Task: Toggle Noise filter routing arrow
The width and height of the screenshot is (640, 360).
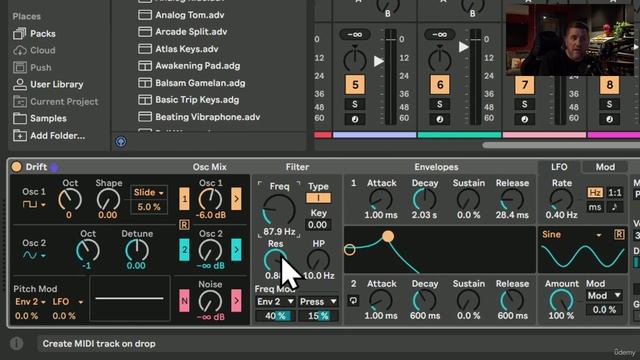Action: [x=236, y=301]
